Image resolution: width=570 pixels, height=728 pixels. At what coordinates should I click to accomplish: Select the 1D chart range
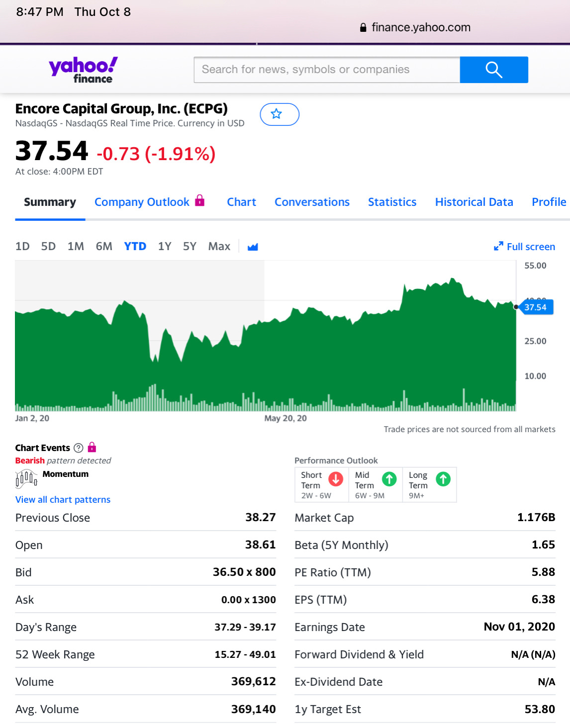[x=22, y=247]
